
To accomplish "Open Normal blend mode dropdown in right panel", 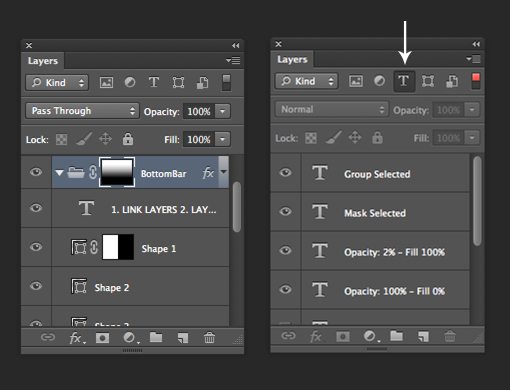I will pyautogui.click(x=332, y=109).
